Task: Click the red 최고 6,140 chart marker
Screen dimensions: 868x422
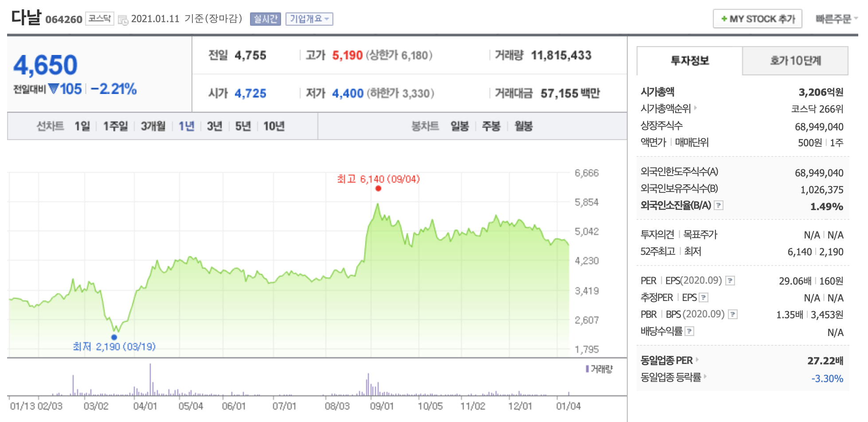Action: point(378,188)
